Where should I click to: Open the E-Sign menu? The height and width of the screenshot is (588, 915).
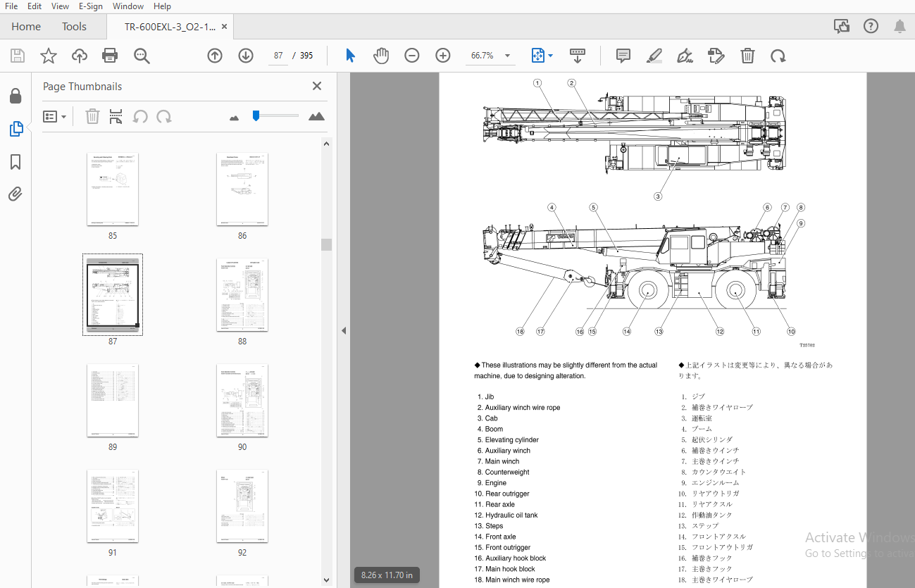(90, 6)
